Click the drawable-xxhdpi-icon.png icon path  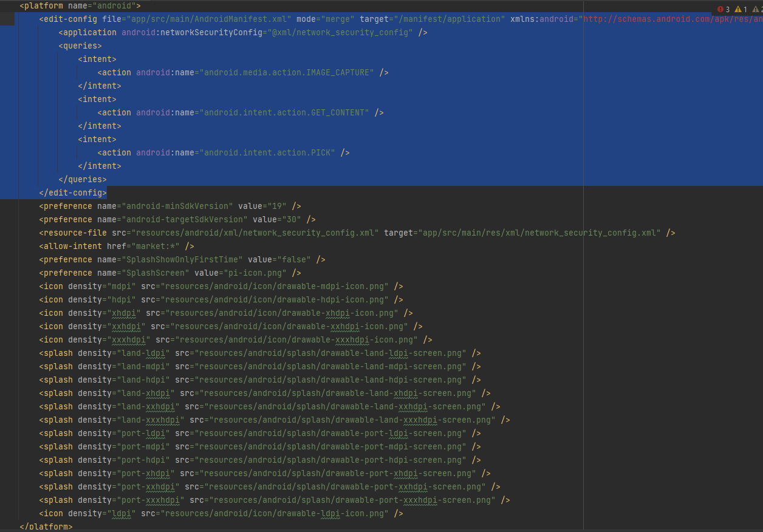(289, 326)
